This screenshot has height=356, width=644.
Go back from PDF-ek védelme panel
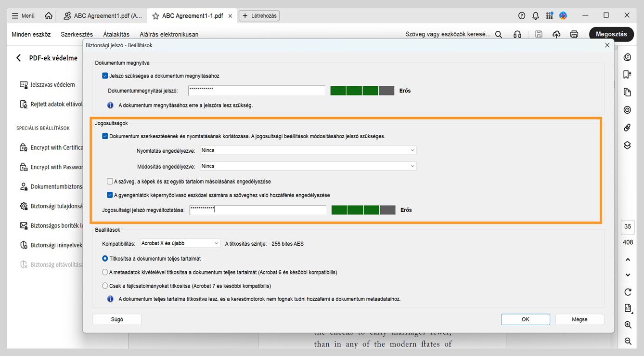pos(19,58)
